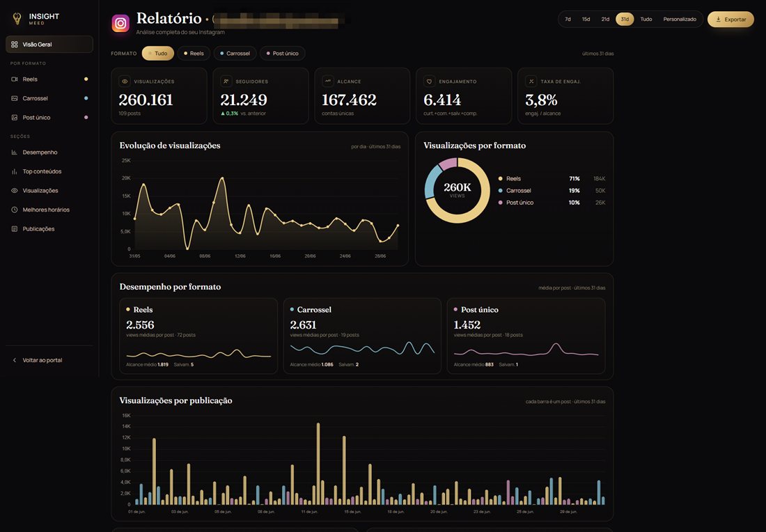This screenshot has height=532, width=766.
Task: Click the Instagram logo icon
Action: 120,23
